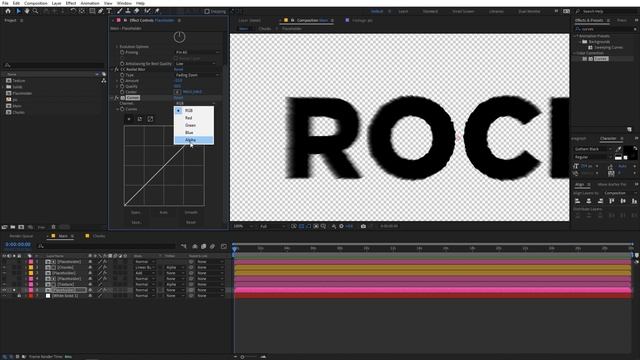Screen dimensions: 640x360
Task: Select the Hand tool
Action: pyautogui.click(x=27, y=11)
